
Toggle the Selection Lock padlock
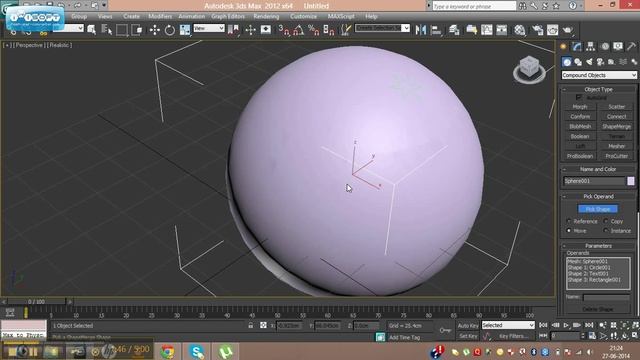point(251,325)
